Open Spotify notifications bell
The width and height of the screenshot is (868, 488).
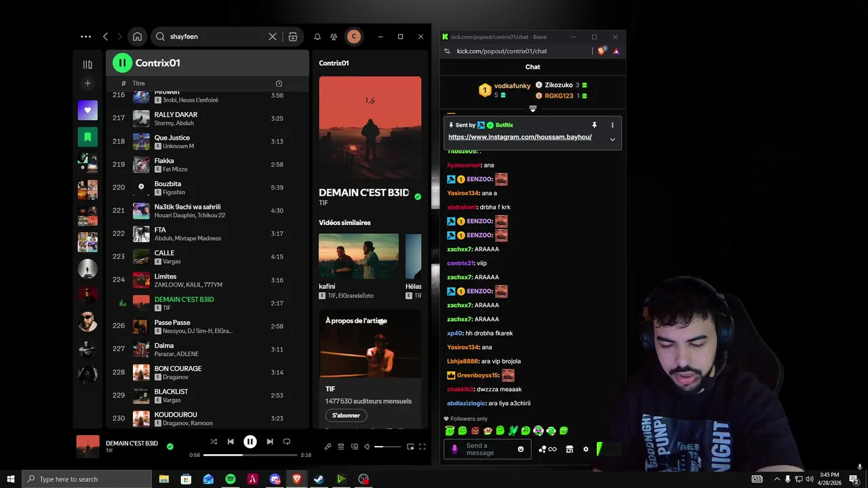coord(317,37)
